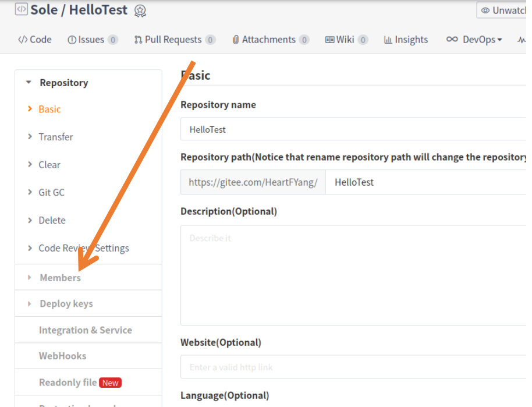532x407 pixels.
Task: Open the Code section
Action: click(35, 39)
